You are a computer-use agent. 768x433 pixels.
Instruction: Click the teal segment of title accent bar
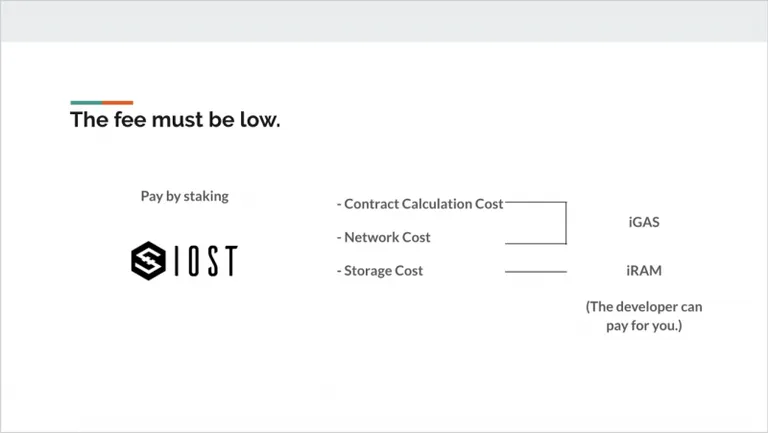coord(86,103)
